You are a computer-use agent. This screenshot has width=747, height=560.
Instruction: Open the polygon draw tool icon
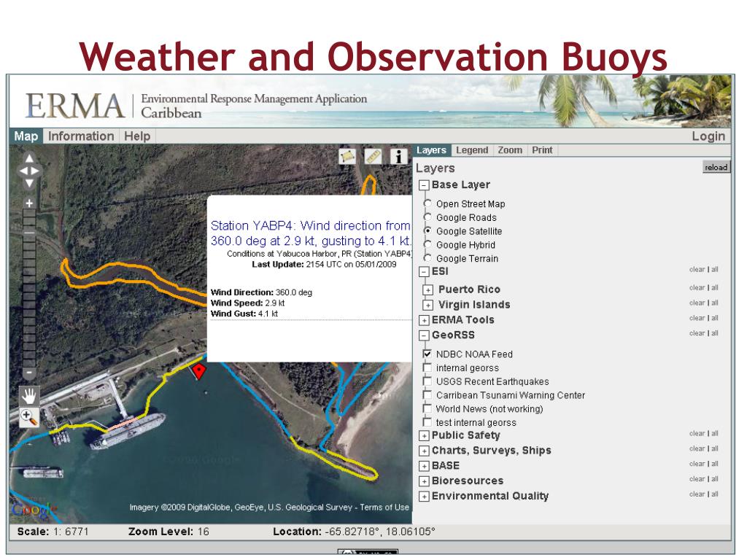(347, 156)
